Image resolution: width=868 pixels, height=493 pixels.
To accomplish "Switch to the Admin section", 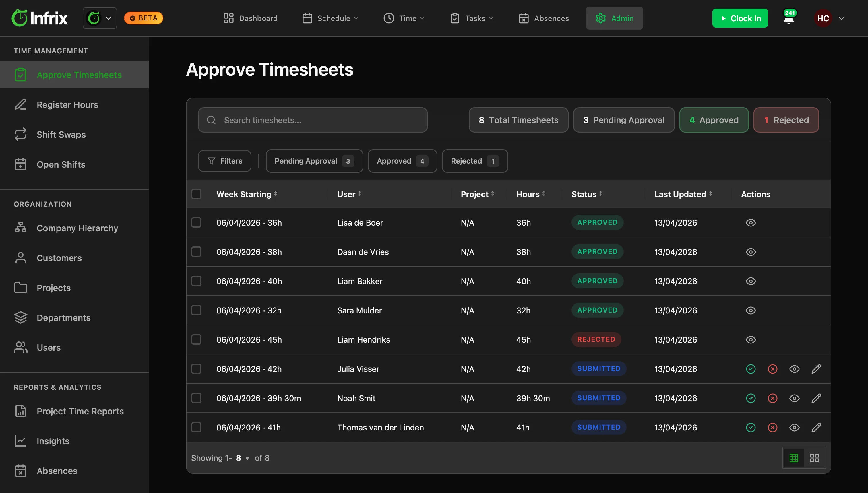I will [614, 18].
